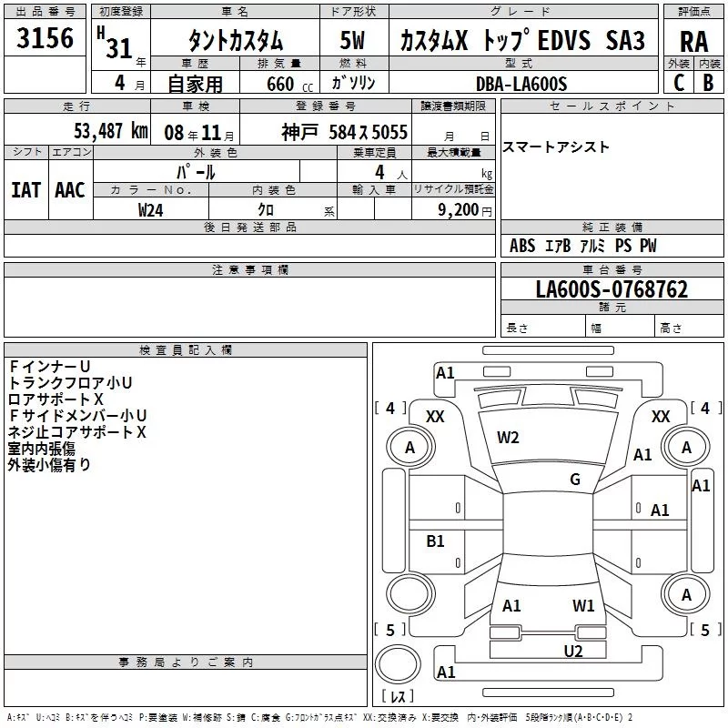Click the damage-code legend line at bottom
Screen dimensions: 728x728
[x=319, y=718]
